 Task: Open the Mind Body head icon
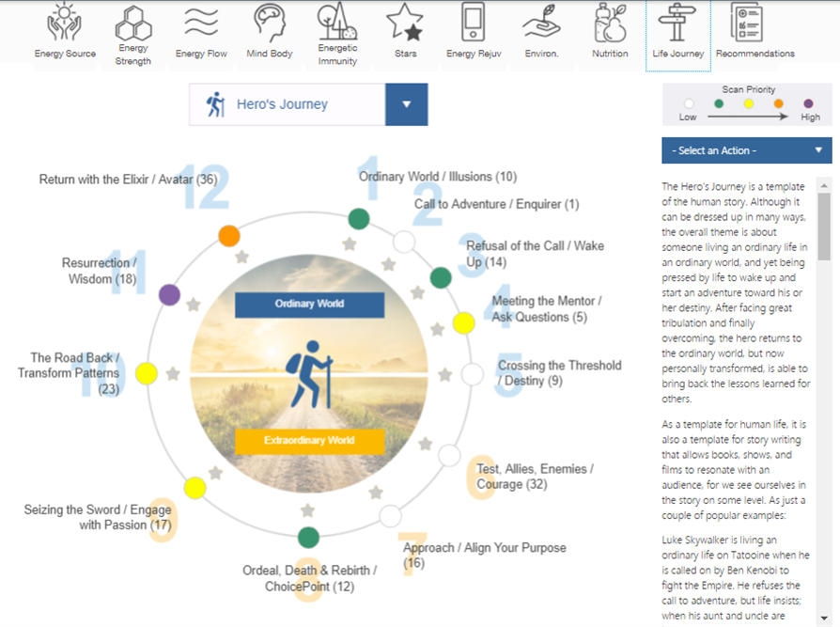click(x=270, y=23)
